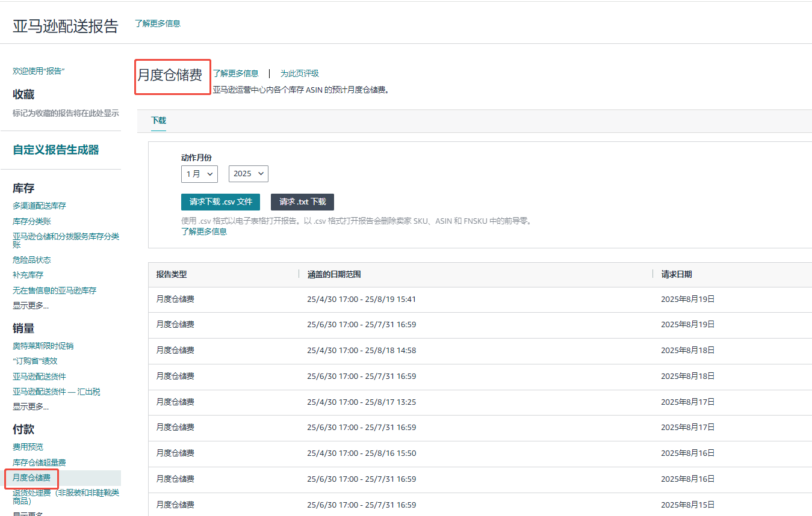Click the request date 2025年8月15日
The image size is (812, 516).
pyautogui.click(x=687, y=504)
